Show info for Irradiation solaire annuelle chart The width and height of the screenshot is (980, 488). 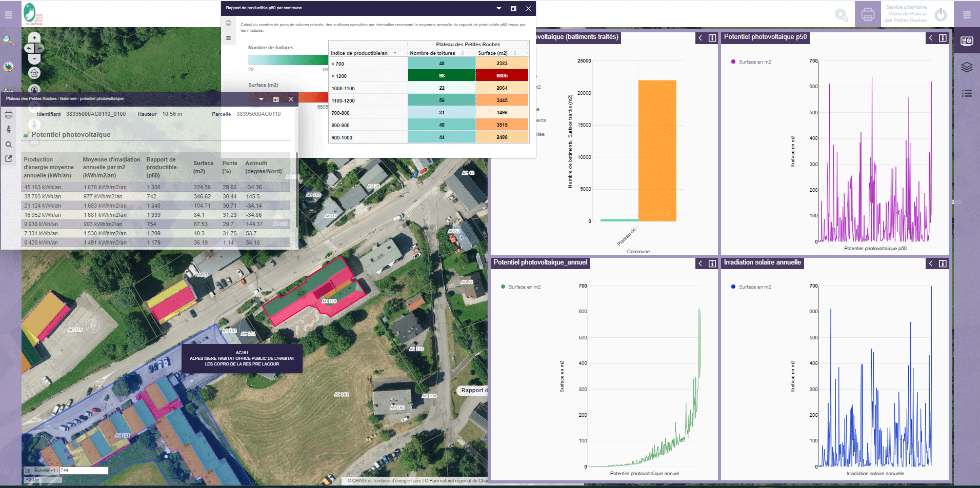943,263
